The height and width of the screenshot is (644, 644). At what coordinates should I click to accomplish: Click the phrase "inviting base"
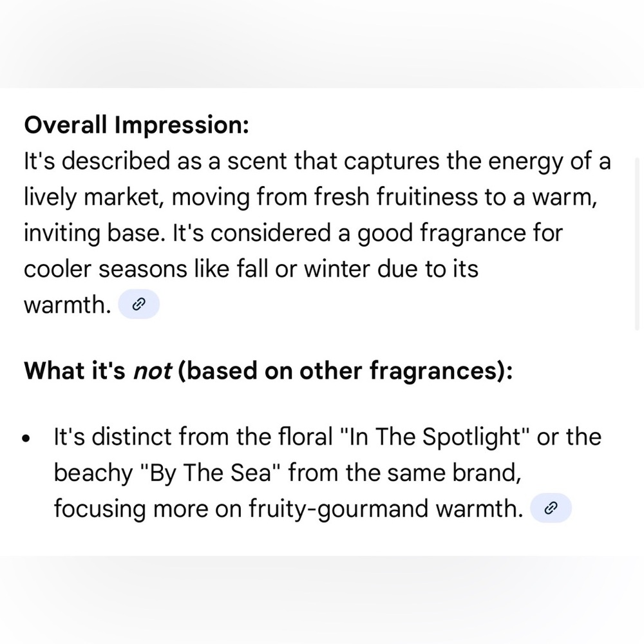coord(91,233)
